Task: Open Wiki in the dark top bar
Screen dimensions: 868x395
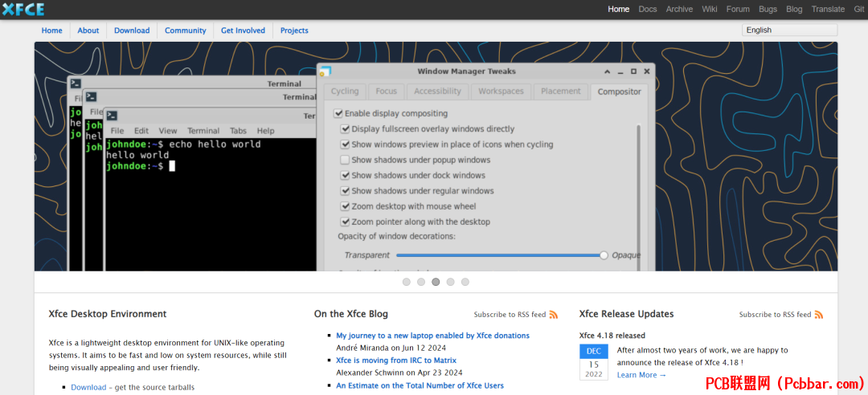Action: (710, 9)
